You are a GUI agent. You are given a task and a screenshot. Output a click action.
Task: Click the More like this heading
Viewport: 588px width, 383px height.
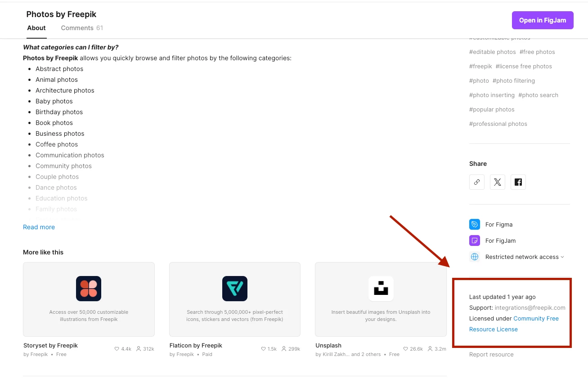point(43,252)
